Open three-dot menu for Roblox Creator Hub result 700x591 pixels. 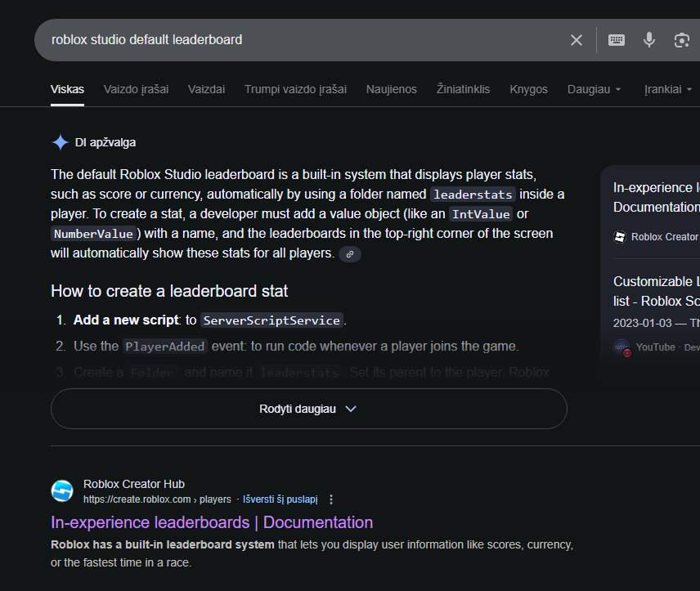331,499
